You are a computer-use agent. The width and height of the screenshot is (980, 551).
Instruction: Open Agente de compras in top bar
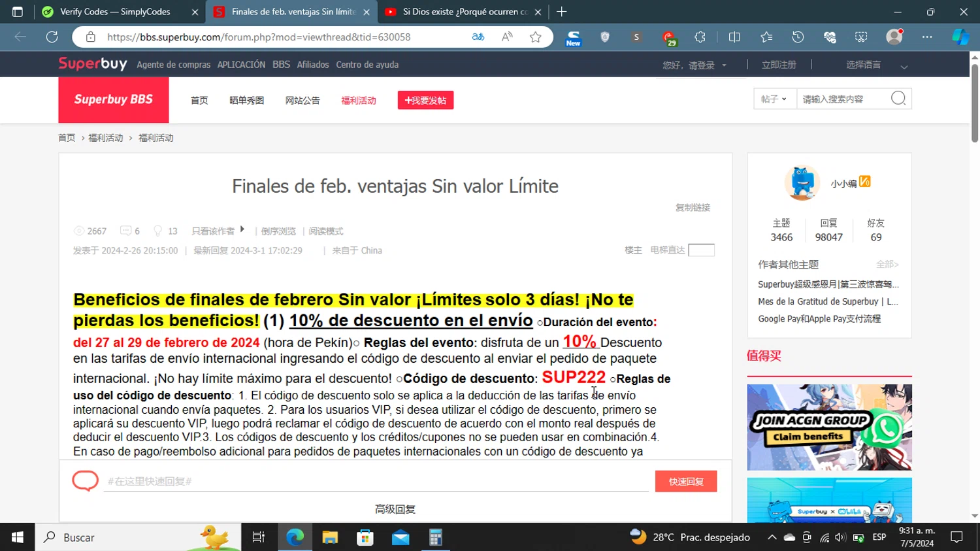pos(173,65)
